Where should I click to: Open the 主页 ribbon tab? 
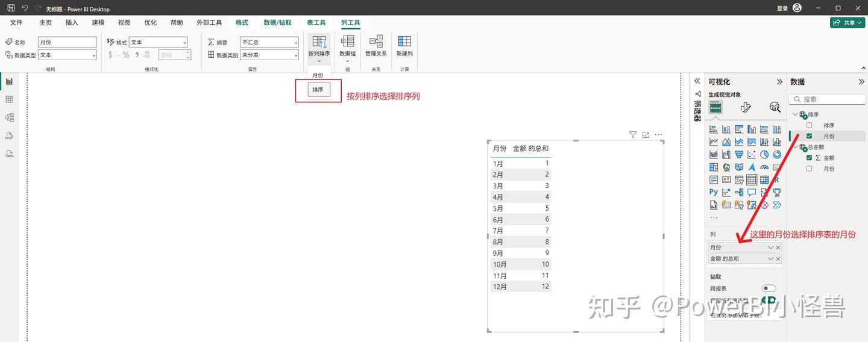[x=46, y=22]
